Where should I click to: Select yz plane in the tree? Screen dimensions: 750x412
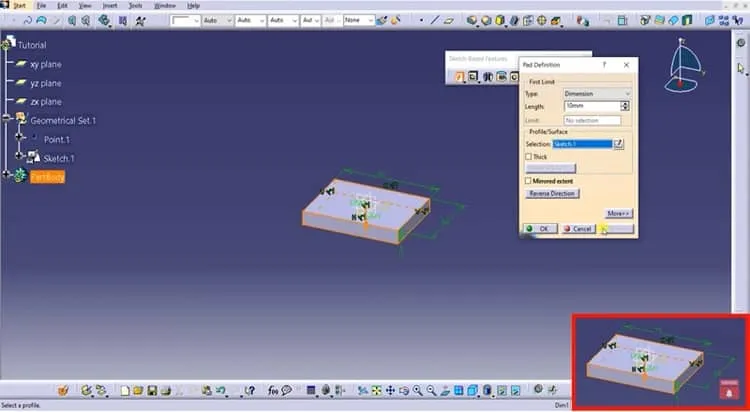click(45, 83)
